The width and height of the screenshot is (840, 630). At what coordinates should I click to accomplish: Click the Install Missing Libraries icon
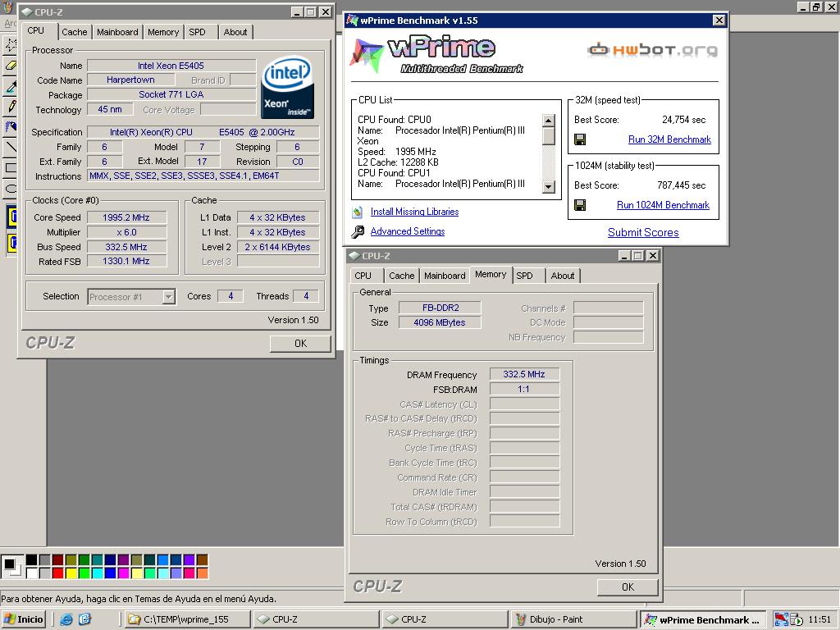pyautogui.click(x=358, y=212)
